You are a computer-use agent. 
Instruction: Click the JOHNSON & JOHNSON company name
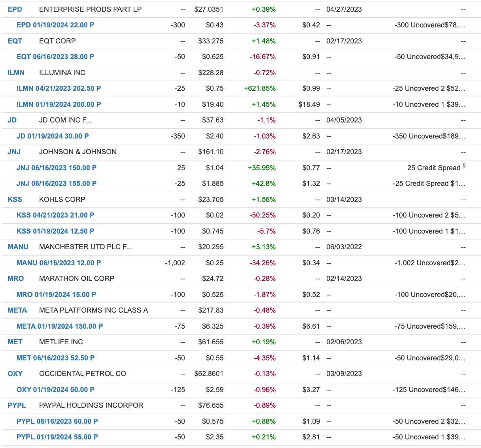78,152
